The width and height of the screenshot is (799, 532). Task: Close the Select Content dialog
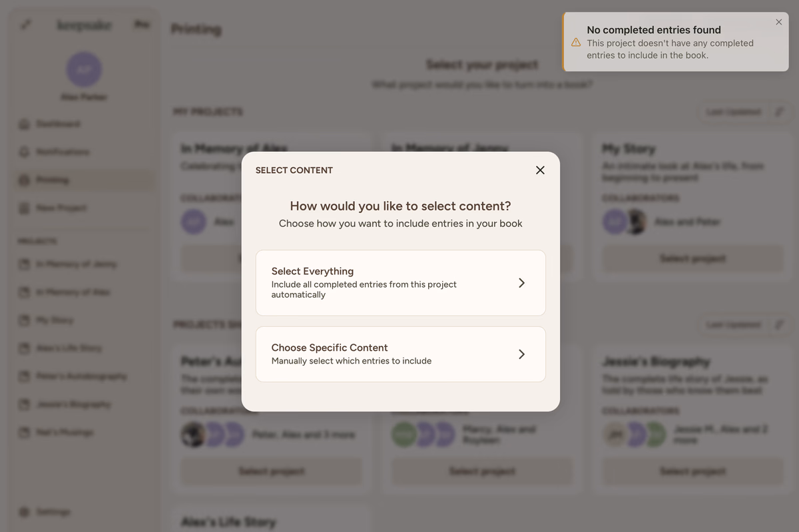[x=540, y=170]
